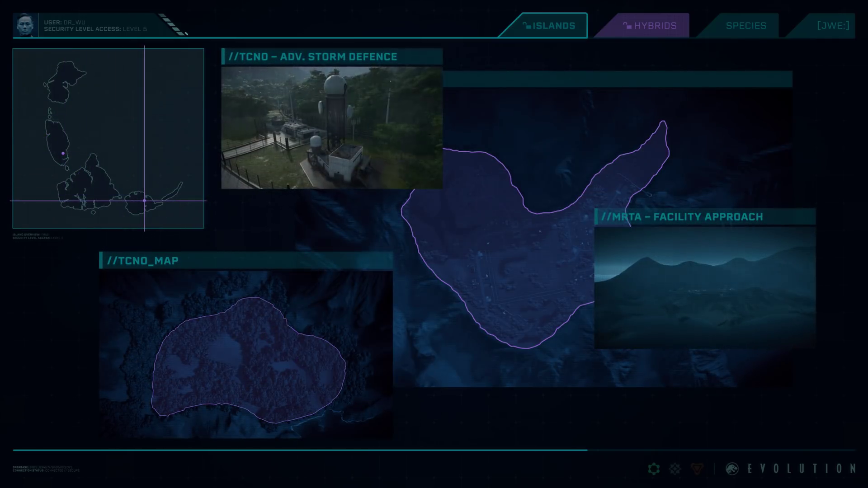Click the USER: DR_WU label
This screenshot has height=488, width=868.
coord(65,22)
